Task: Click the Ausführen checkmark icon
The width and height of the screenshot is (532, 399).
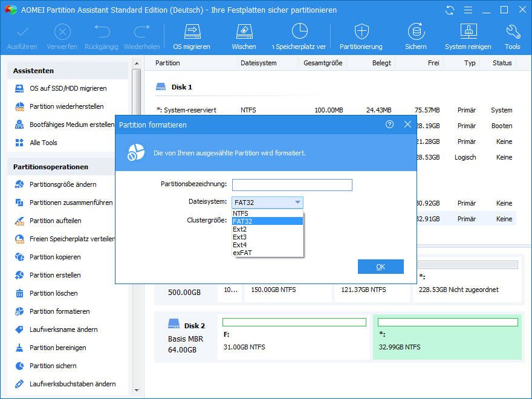Action: click(22, 33)
